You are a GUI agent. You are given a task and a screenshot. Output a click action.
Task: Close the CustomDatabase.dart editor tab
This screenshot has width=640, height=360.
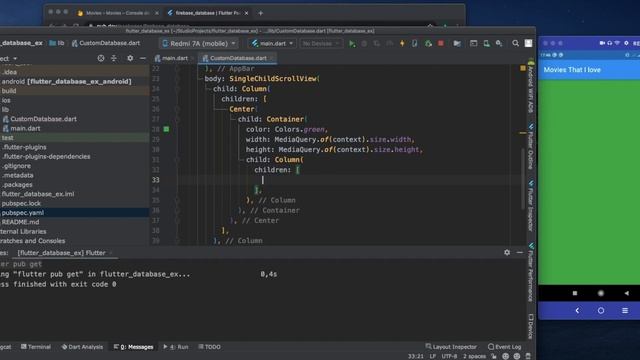click(x=272, y=58)
